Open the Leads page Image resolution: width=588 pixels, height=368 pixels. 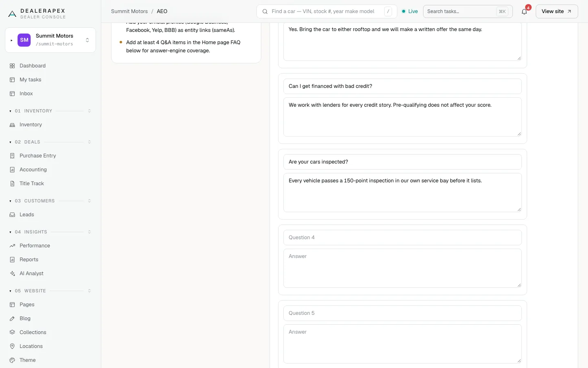(x=51, y=215)
